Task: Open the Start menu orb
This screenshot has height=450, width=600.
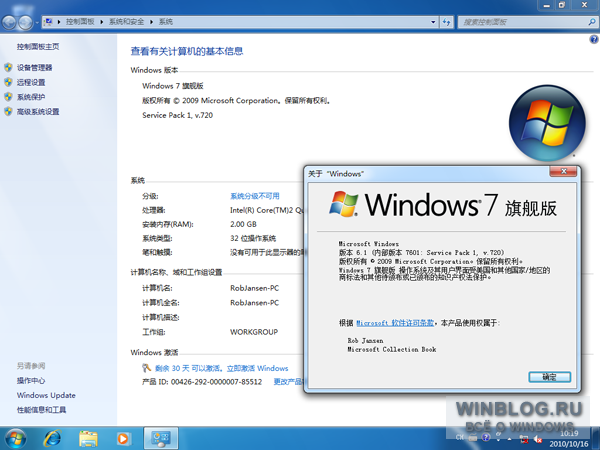Action: (x=16, y=439)
